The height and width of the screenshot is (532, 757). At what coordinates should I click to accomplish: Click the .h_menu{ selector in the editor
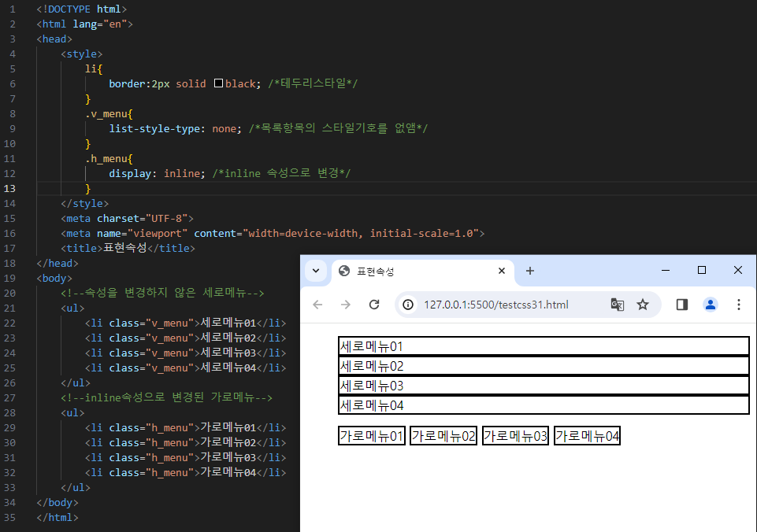coord(109,159)
